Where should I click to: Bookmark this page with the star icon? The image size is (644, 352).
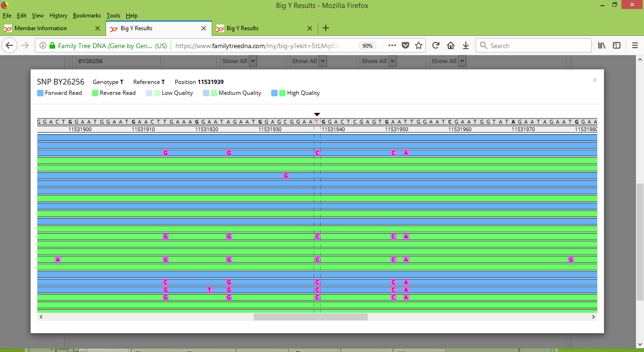tap(419, 46)
